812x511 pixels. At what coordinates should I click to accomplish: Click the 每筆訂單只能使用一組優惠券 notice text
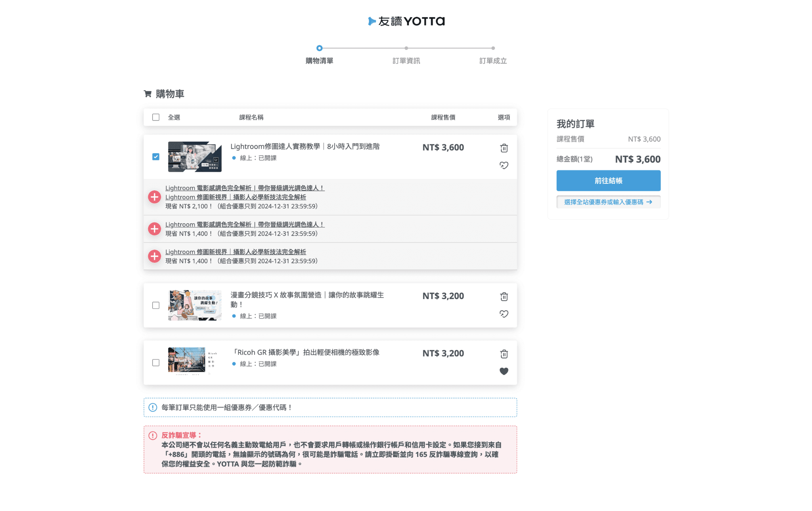[227, 407]
